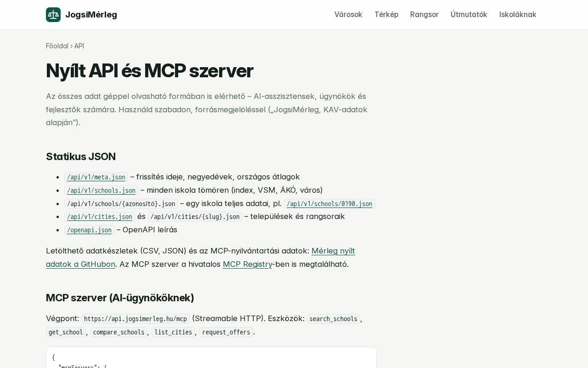Click the Statikus JSON heading
Screen dimensions: 588x368
(81, 156)
